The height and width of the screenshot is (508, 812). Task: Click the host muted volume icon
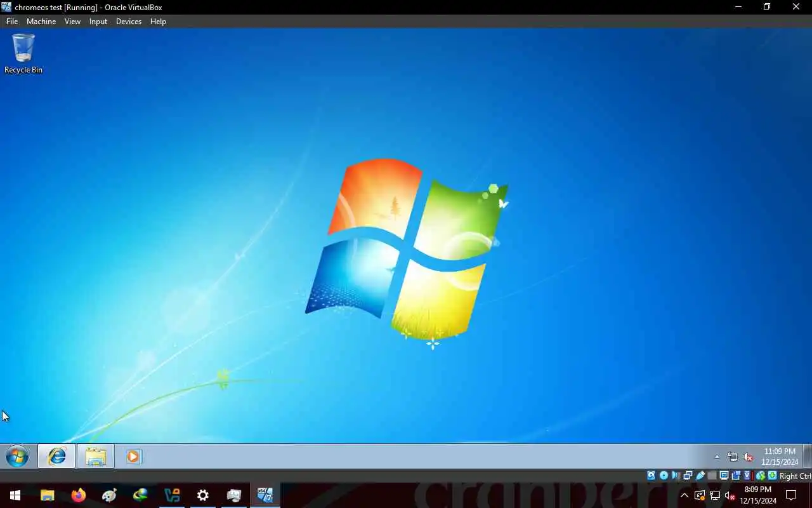click(x=730, y=495)
